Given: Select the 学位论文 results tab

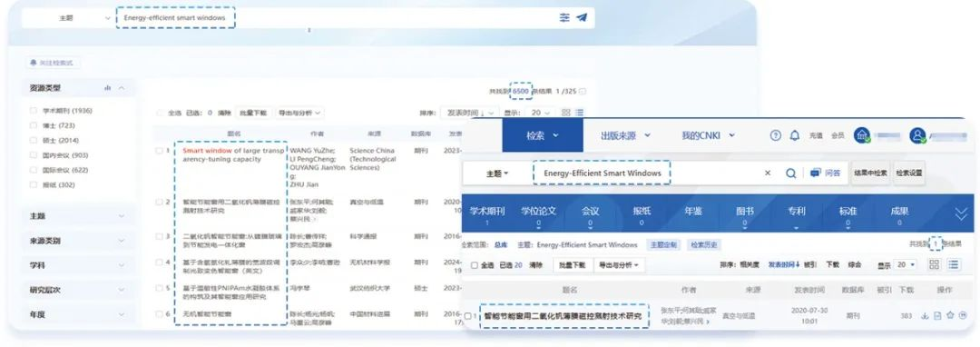Looking at the screenshot, I should point(539,215).
